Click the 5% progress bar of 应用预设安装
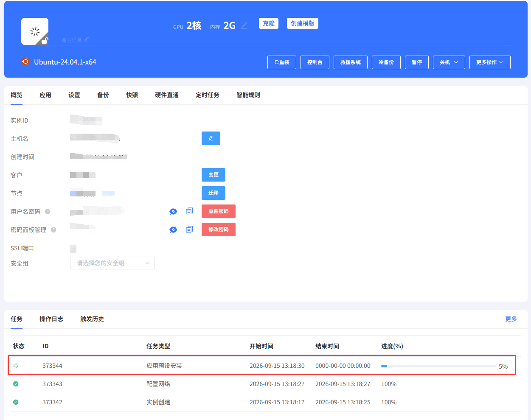This screenshot has height=420, width=531. click(x=439, y=366)
